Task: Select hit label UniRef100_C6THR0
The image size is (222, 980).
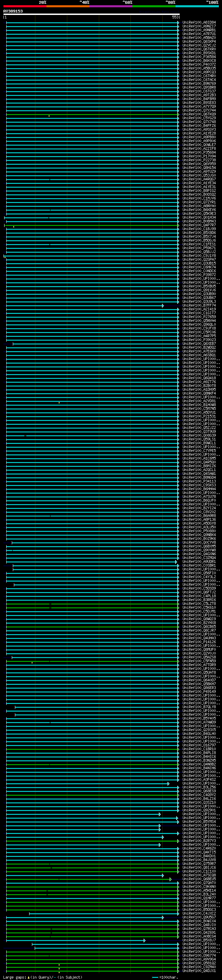Action: (x=199, y=76)
